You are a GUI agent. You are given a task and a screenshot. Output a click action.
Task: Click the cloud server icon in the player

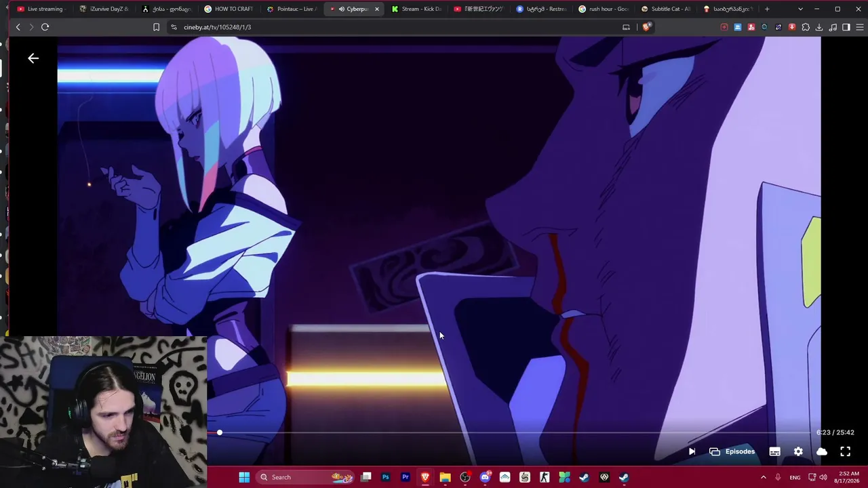coord(822,451)
